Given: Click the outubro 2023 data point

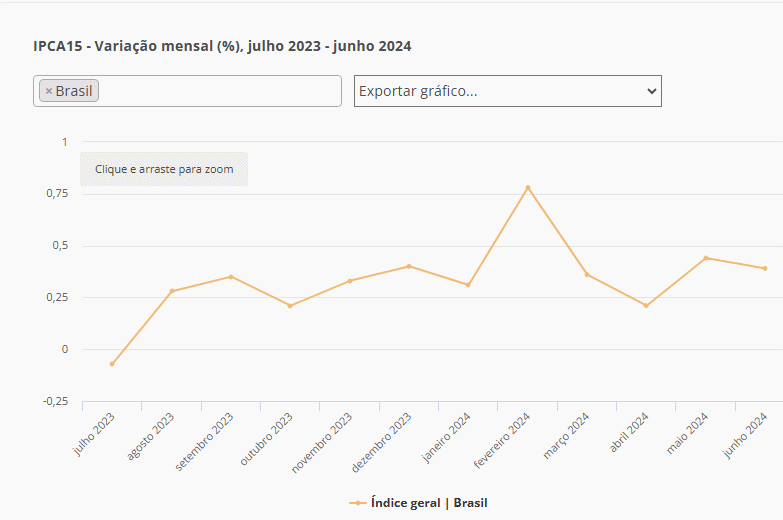Looking at the screenshot, I should point(290,306).
